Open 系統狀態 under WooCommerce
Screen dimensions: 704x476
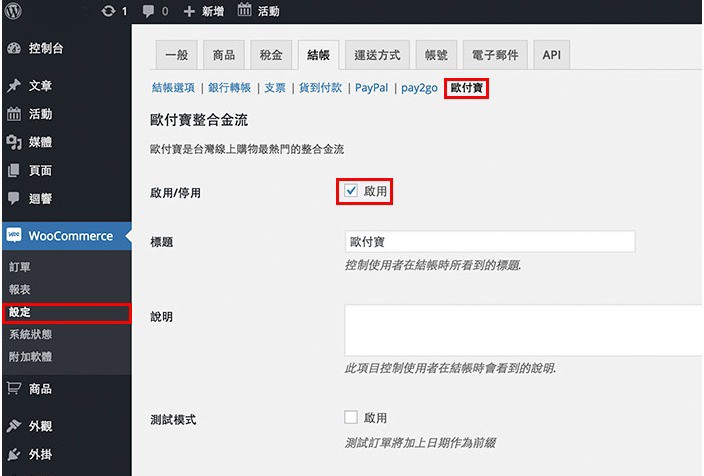(31, 335)
